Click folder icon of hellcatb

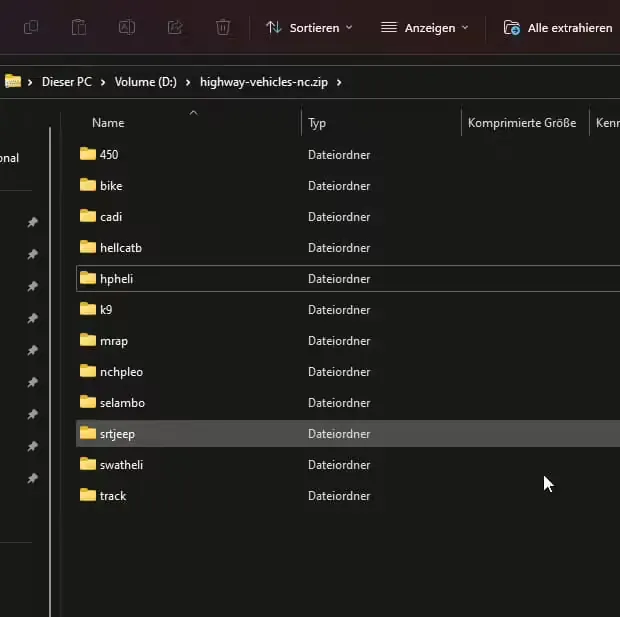88,246
